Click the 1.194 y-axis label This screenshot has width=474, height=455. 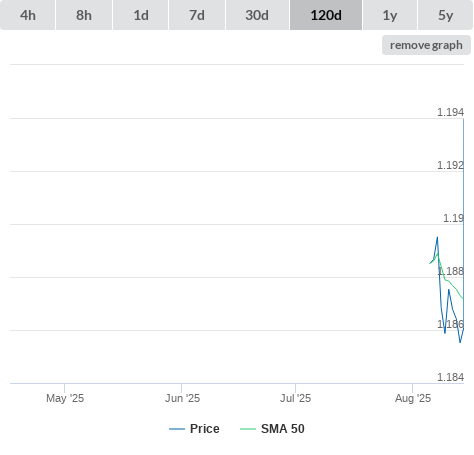[x=450, y=112]
